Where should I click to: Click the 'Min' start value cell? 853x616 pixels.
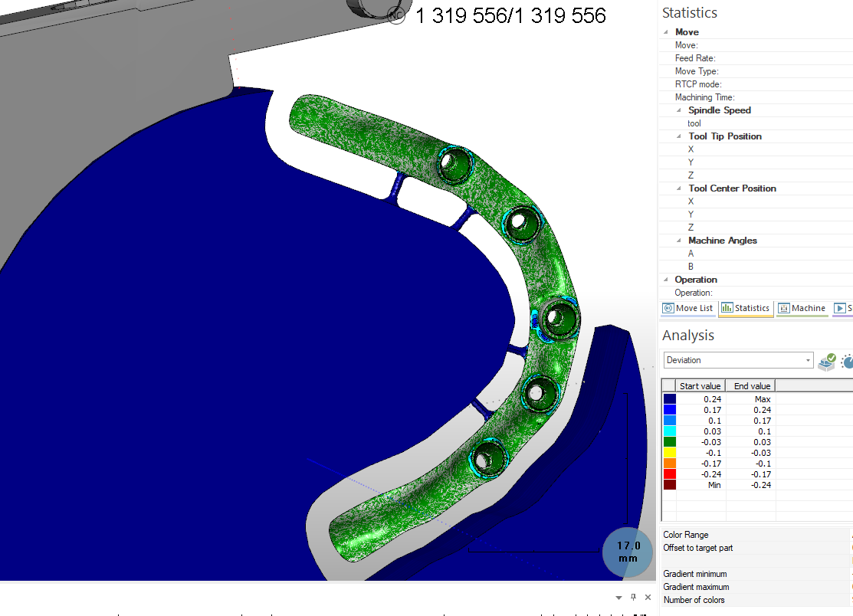[x=700, y=485]
